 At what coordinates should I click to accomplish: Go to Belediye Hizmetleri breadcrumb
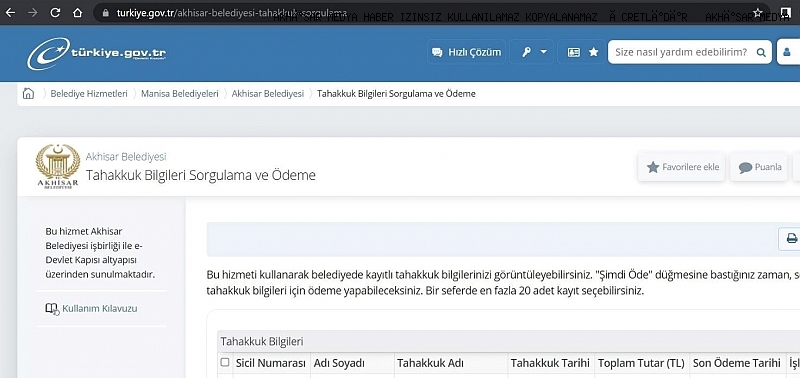point(89,94)
